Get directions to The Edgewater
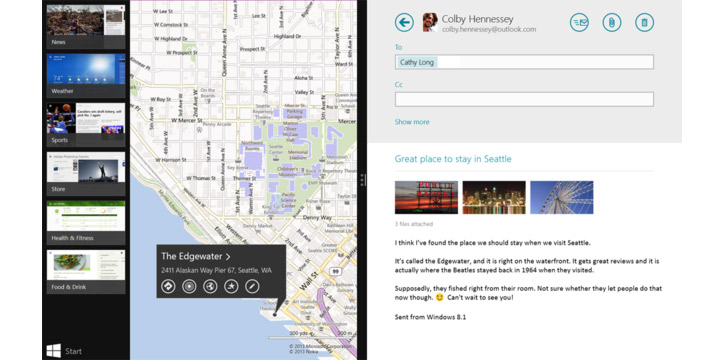 [x=168, y=287]
